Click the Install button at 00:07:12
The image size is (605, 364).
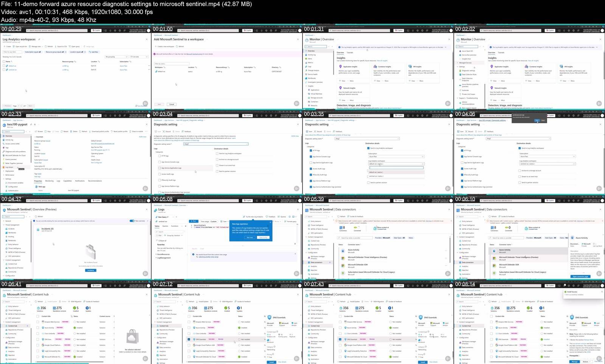pyautogui.click(x=271, y=362)
